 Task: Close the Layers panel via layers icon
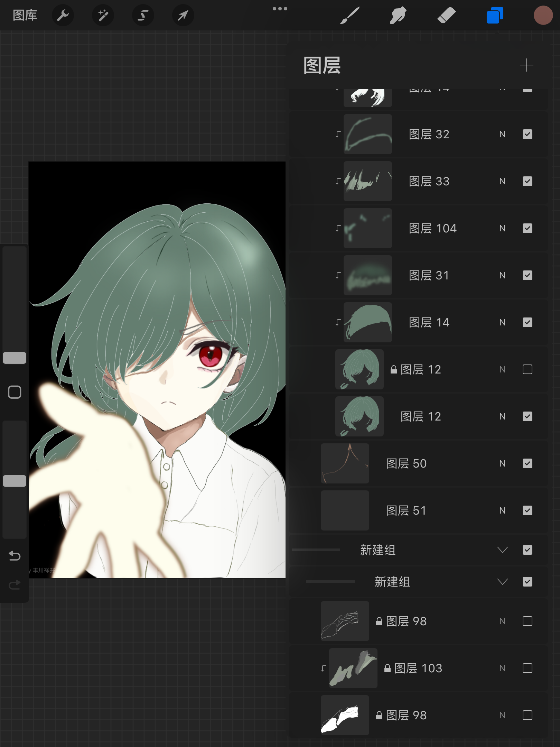pyautogui.click(x=495, y=16)
